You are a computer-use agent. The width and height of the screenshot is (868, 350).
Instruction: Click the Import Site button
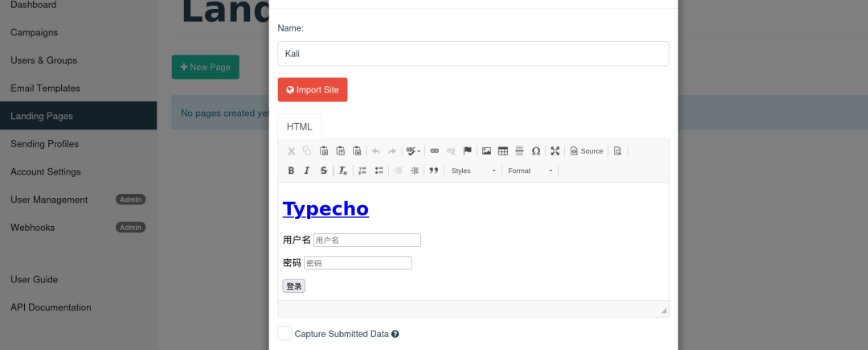pos(313,90)
